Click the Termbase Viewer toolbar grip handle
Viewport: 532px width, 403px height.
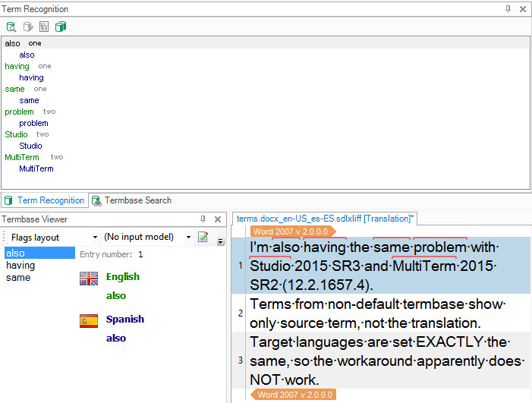click(x=4, y=236)
